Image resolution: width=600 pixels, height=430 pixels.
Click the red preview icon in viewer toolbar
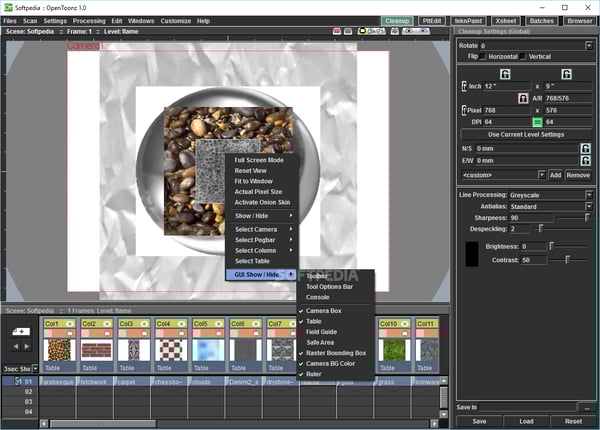point(337,31)
